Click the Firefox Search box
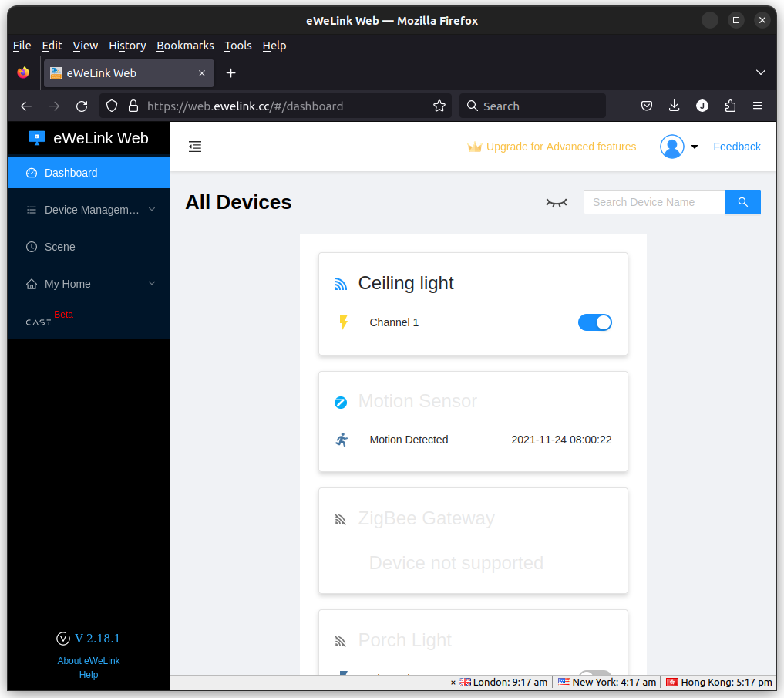784x698 pixels. [533, 106]
